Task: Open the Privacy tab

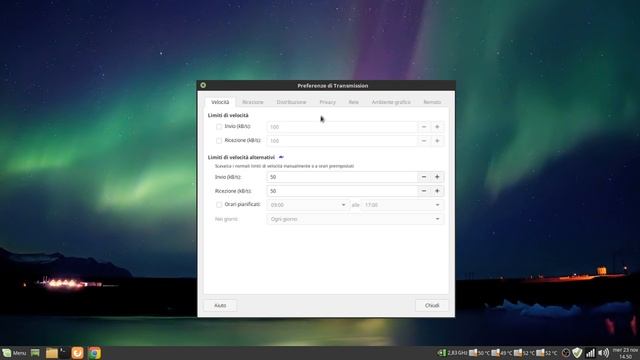Action: tap(327, 102)
